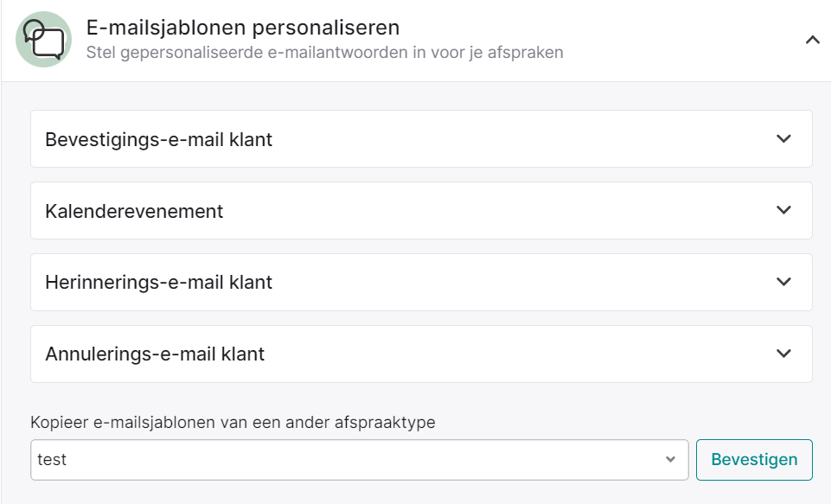Screen dimensions: 831x504
Task: Click blank space in the Herinnerings-e-mail klant row
Action: coord(525,283)
